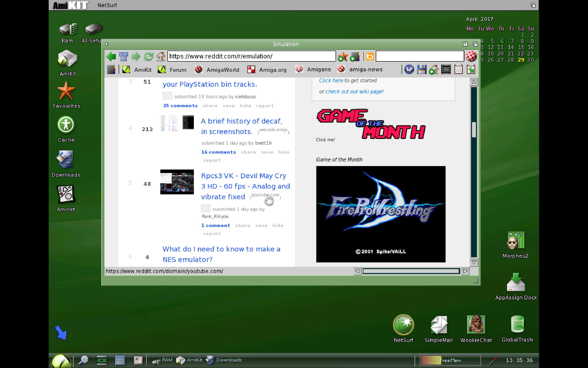The image size is (588, 368).
Task: Click the AmiKit logo in the top bar
Action: pos(71,5)
